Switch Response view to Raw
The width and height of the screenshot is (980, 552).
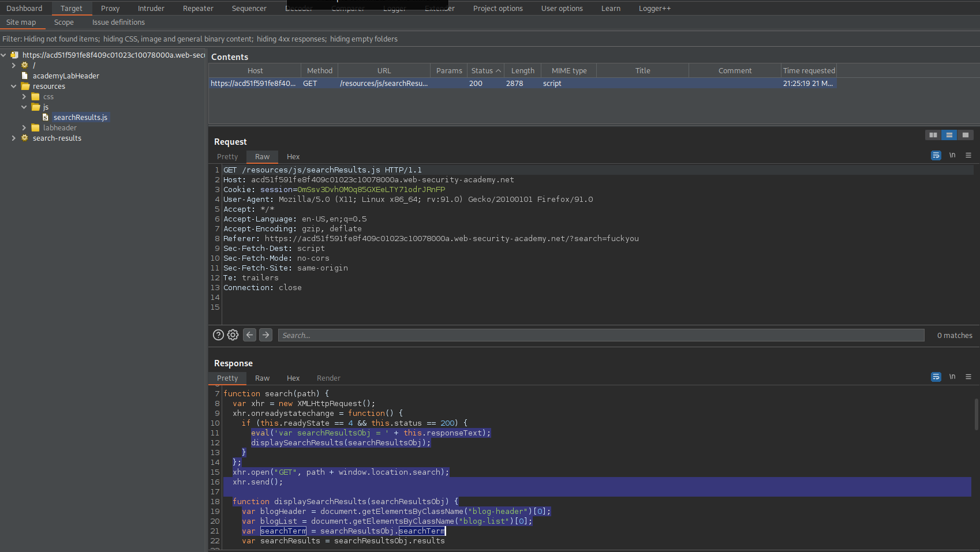(262, 378)
